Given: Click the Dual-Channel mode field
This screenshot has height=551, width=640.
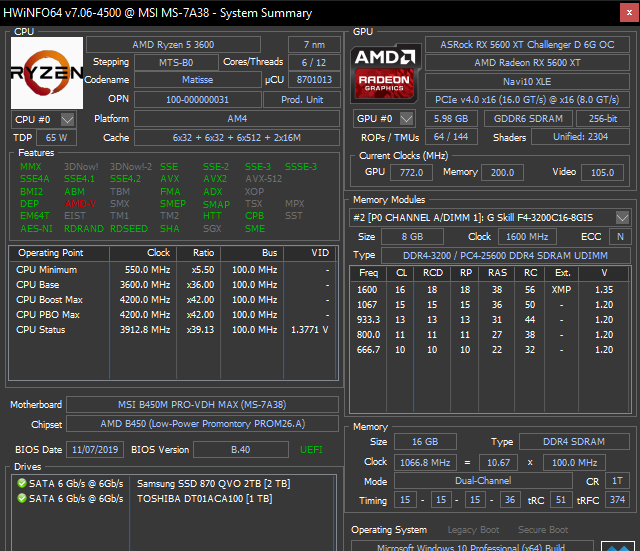Looking at the screenshot, I should [x=483, y=481].
